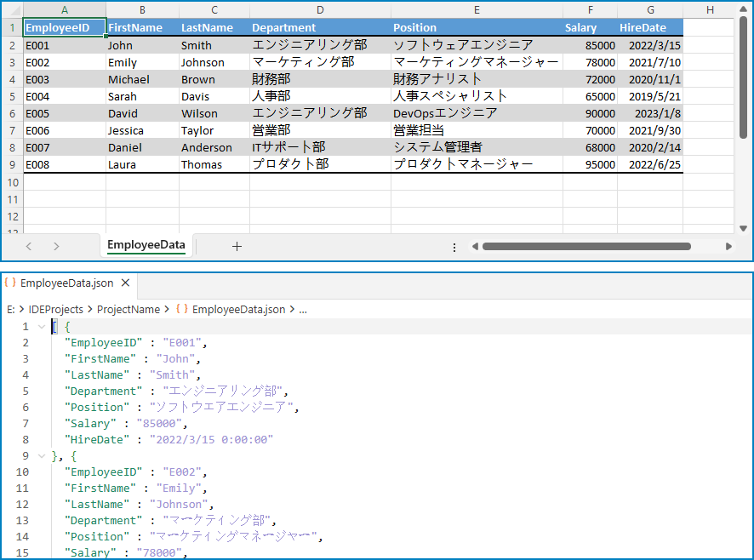Click the breadcrumb ellipsis item
The height and width of the screenshot is (560, 754).
click(303, 309)
